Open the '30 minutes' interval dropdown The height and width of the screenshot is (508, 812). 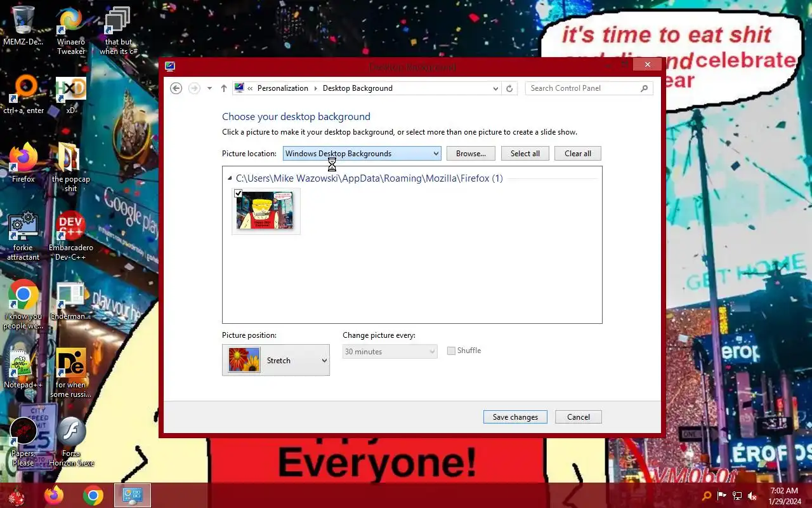click(390, 351)
